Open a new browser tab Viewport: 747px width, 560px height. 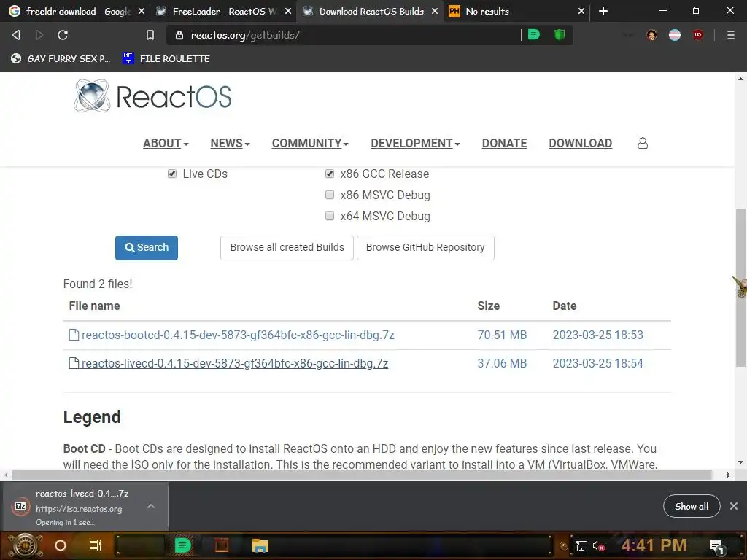pyautogui.click(x=603, y=11)
